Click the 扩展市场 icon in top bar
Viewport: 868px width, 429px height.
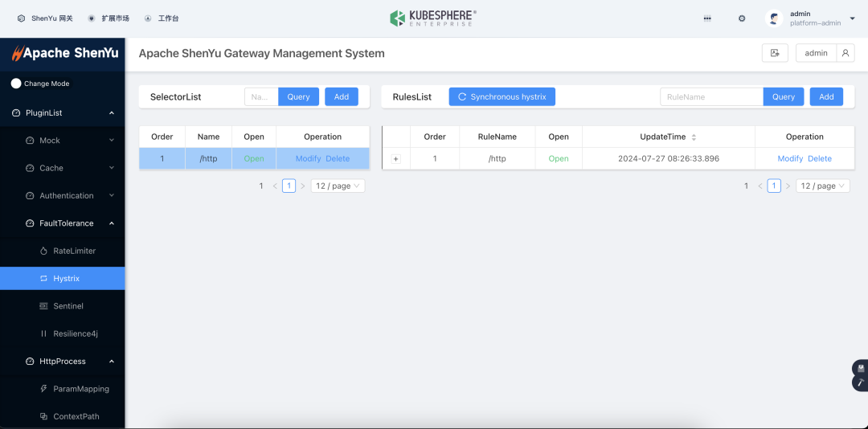pyautogui.click(x=92, y=18)
